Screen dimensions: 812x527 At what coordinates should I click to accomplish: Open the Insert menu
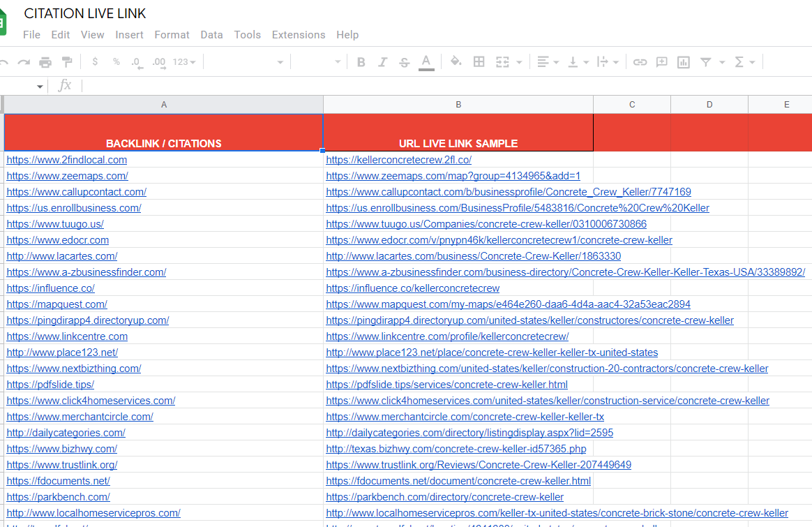click(x=129, y=35)
